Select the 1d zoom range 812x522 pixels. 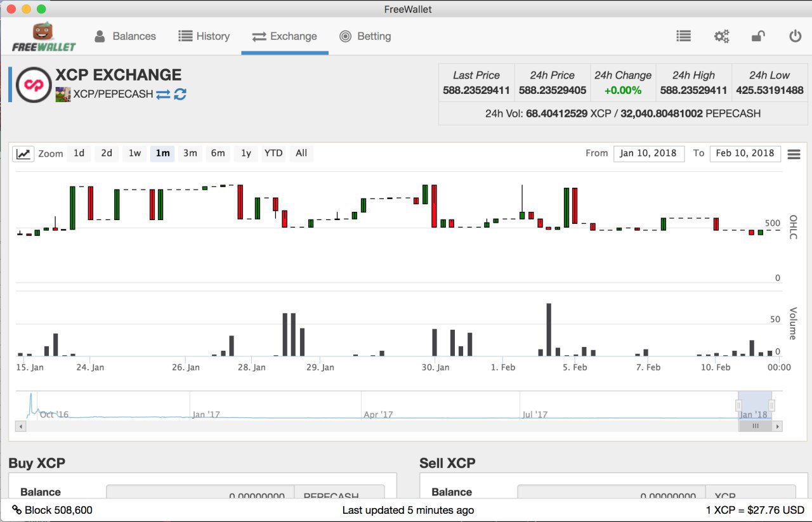coord(79,153)
